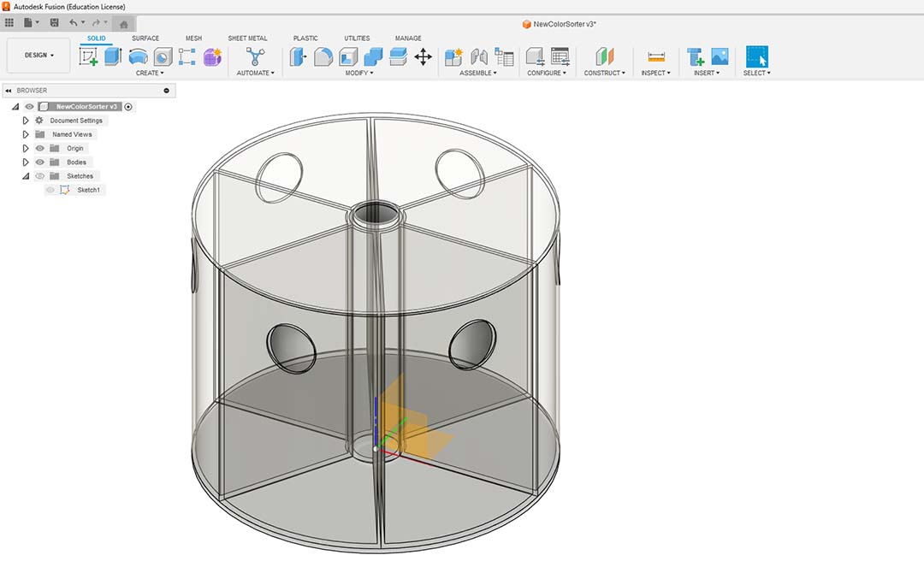Open the CONFIGURE dropdown menu

tap(546, 73)
